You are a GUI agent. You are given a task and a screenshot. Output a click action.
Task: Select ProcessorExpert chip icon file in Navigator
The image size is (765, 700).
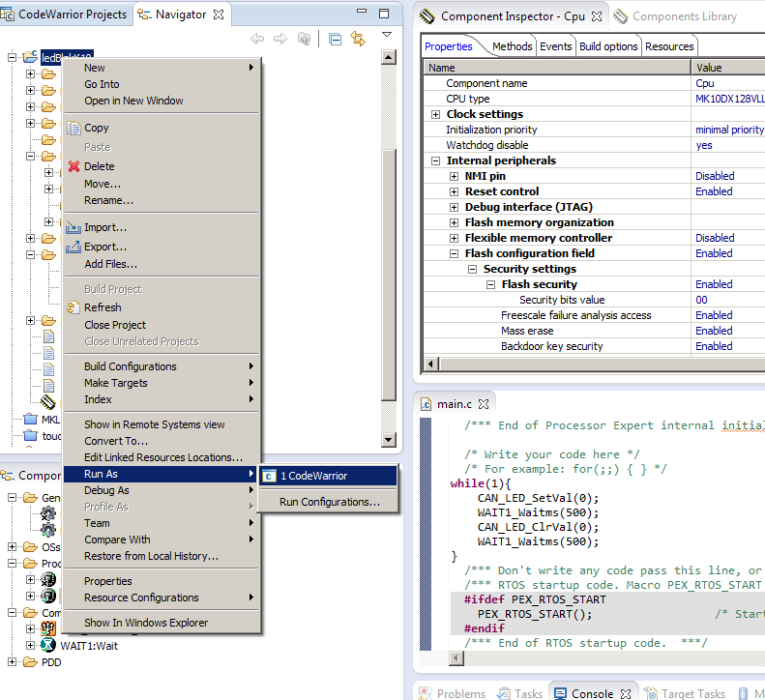(x=47, y=402)
